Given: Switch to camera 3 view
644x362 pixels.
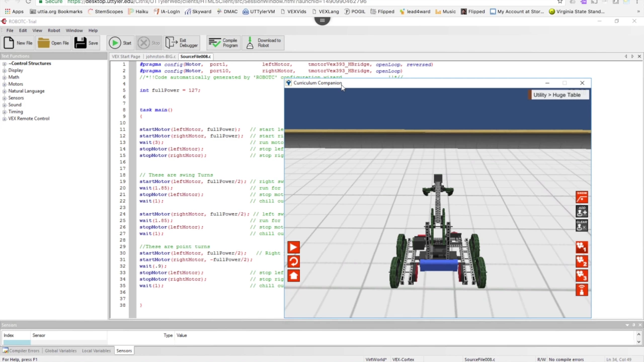Looking at the screenshot, I should point(582,275).
